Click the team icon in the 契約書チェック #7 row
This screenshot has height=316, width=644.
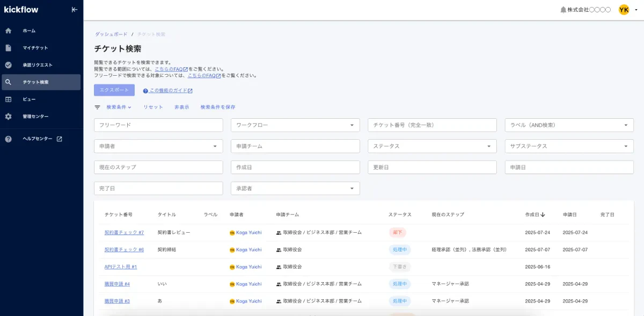coord(279,233)
